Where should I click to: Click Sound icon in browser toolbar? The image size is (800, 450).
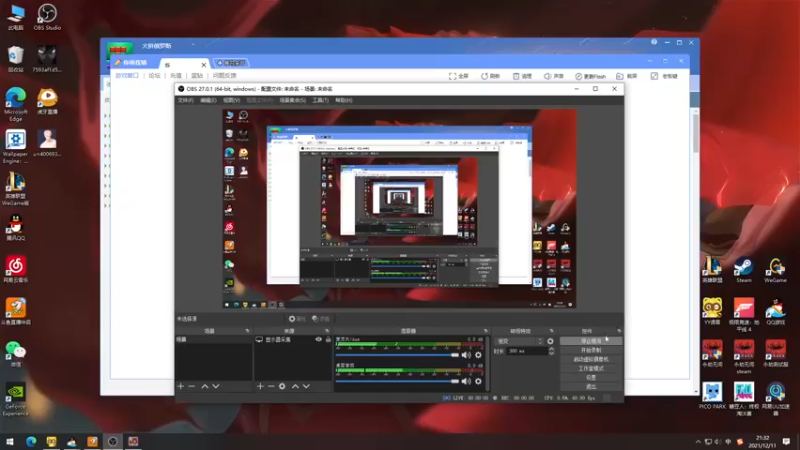[x=554, y=76]
